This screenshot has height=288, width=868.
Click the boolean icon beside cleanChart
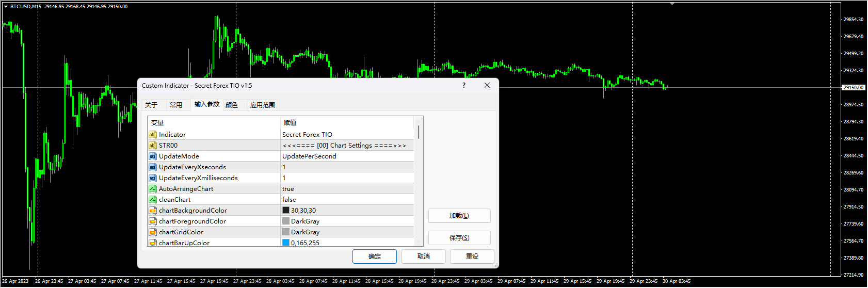pyautogui.click(x=152, y=200)
